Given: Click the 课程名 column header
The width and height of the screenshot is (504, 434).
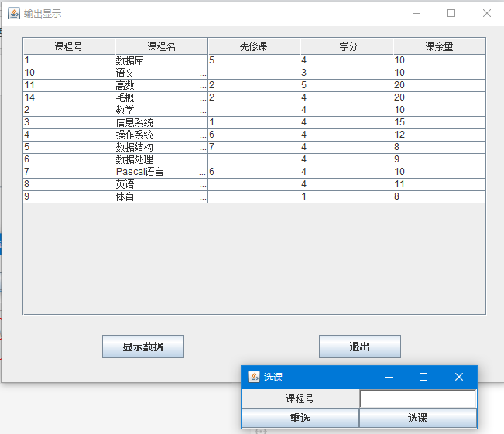Looking at the screenshot, I should pos(161,46).
